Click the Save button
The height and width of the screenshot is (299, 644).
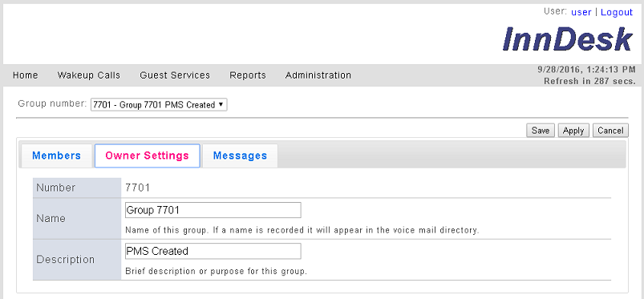pyautogui.click(x=541, y=131)
